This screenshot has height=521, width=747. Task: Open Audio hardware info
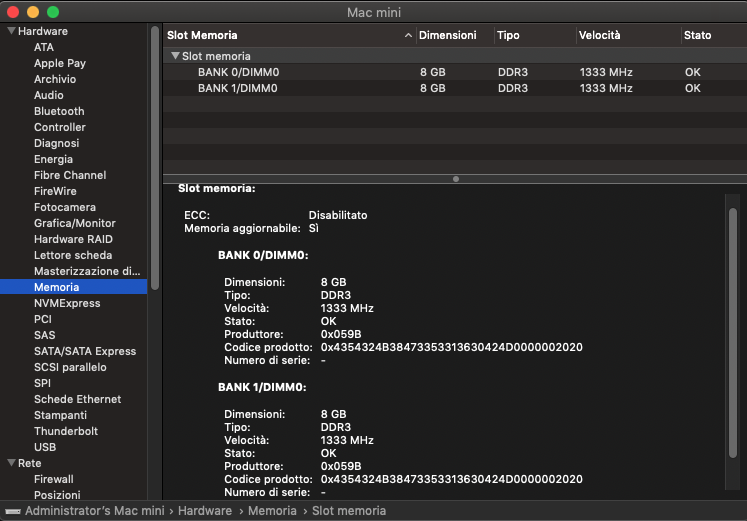pos(49,95)
